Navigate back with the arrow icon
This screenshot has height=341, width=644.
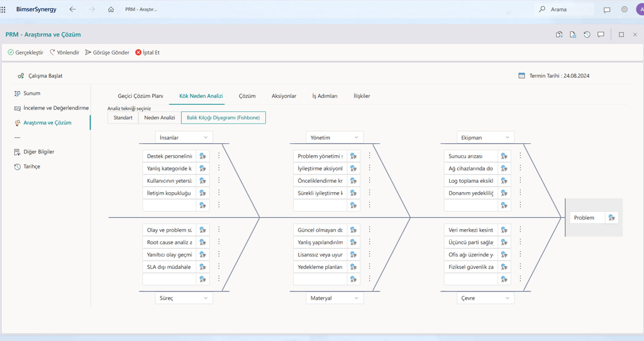point(72,9)
